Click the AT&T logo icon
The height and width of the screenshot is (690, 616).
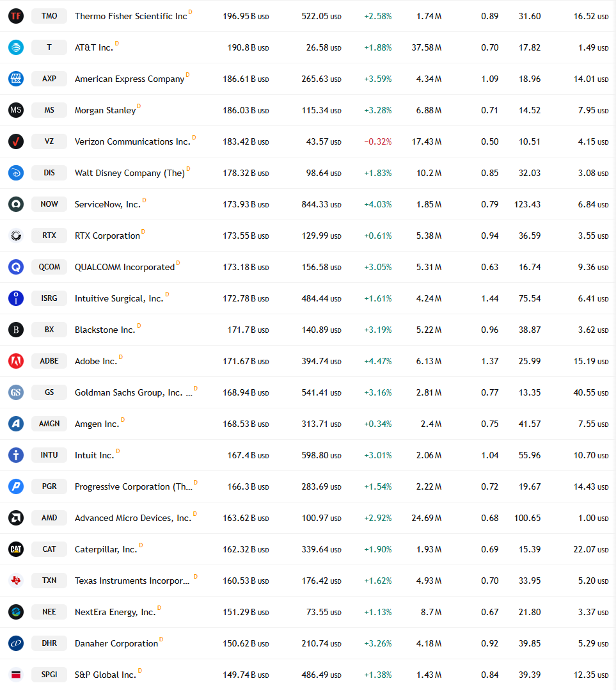pyautogui.click(x=16, y=47)
